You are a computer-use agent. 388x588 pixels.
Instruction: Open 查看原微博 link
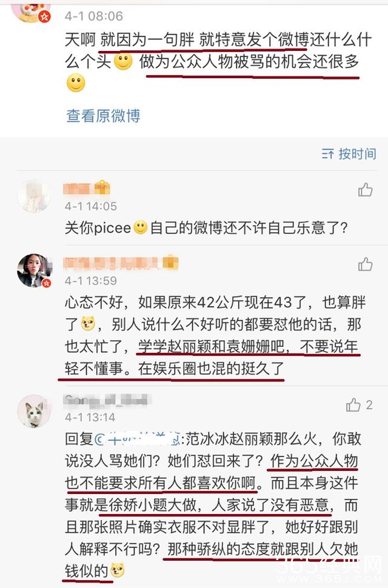click(x=103, y=116)
